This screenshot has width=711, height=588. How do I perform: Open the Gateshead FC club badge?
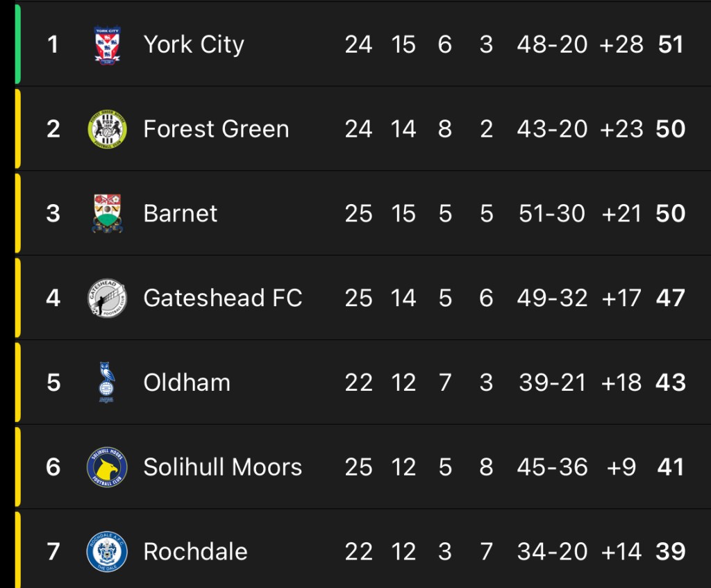(x=107, y=298)
